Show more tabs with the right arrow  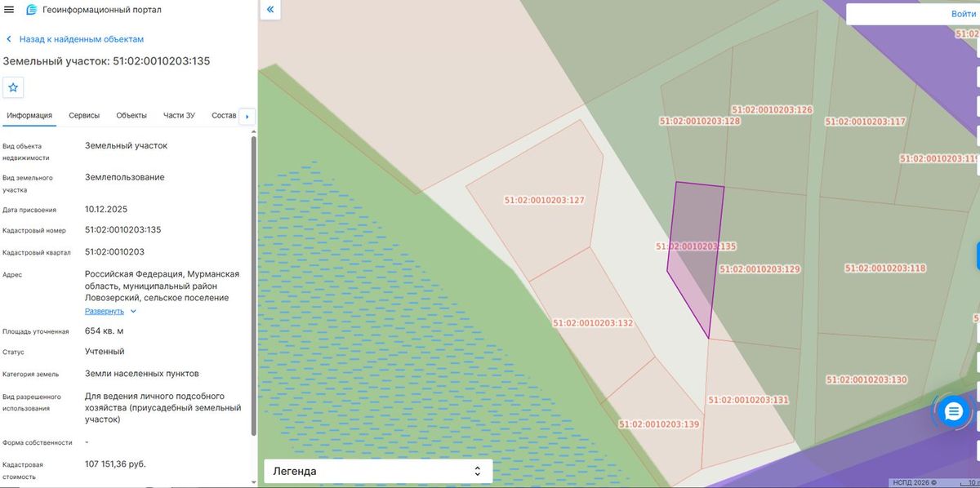tap(247, 116)
